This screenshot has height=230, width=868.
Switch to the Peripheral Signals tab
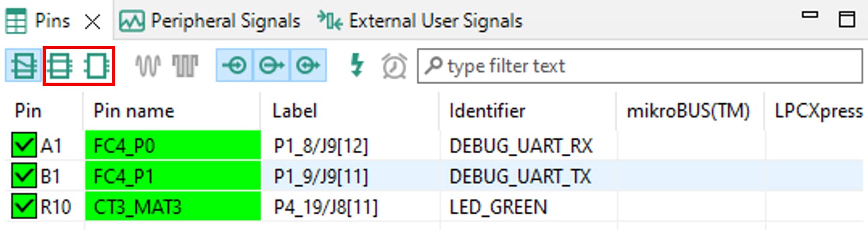tap(210, 21)
